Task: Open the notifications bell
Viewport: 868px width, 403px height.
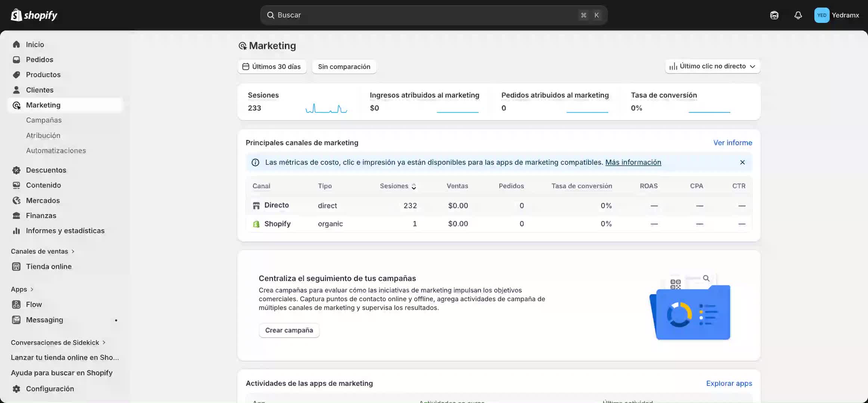Action: click(798, 15)
